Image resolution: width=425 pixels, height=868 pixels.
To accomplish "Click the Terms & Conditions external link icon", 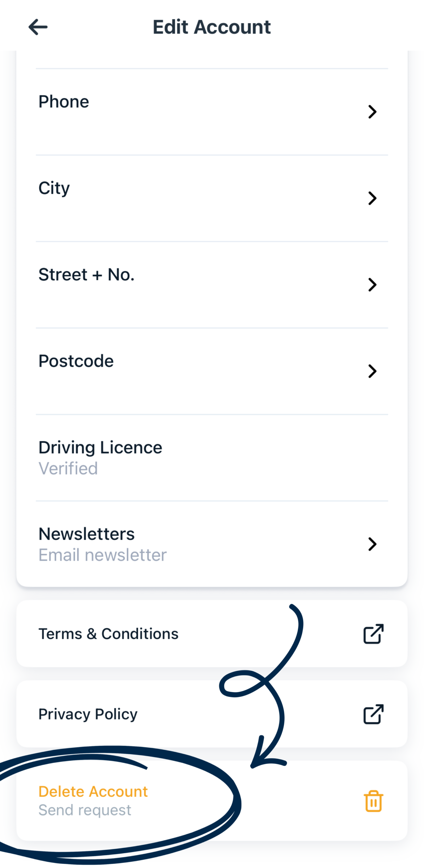I will pos(373,633).
